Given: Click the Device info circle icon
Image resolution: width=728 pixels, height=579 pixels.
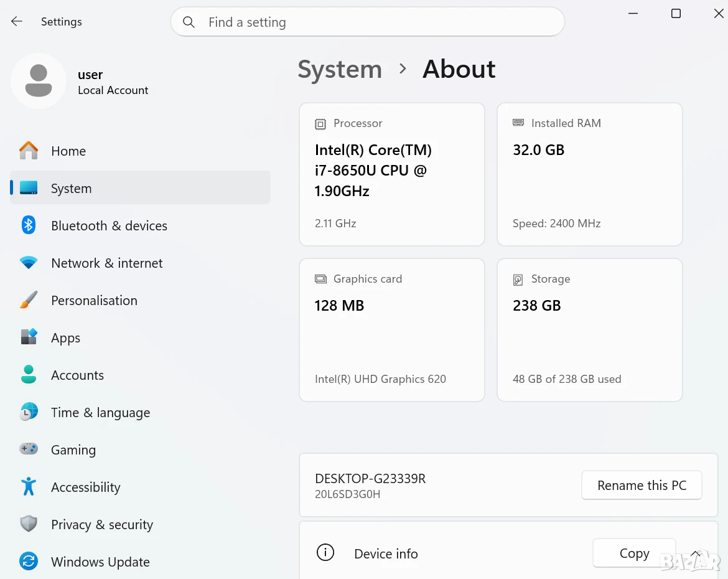Looking at the screenshot, I should coord(325,553).
